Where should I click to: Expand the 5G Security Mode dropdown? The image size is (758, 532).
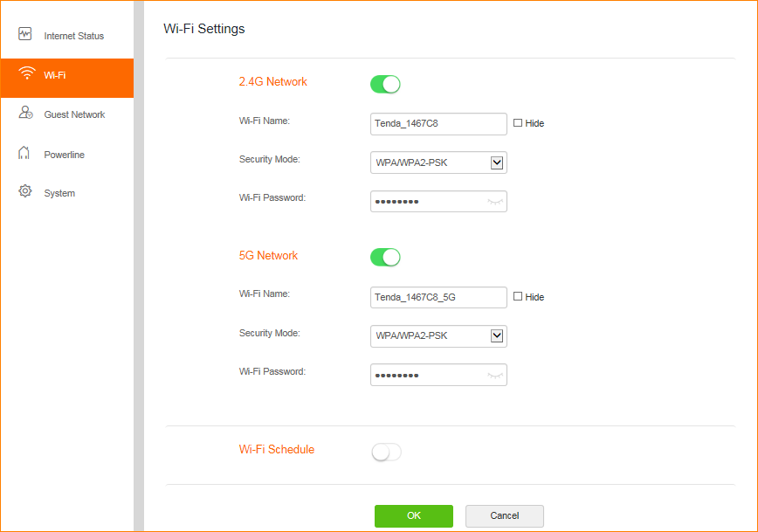[438, 336]
